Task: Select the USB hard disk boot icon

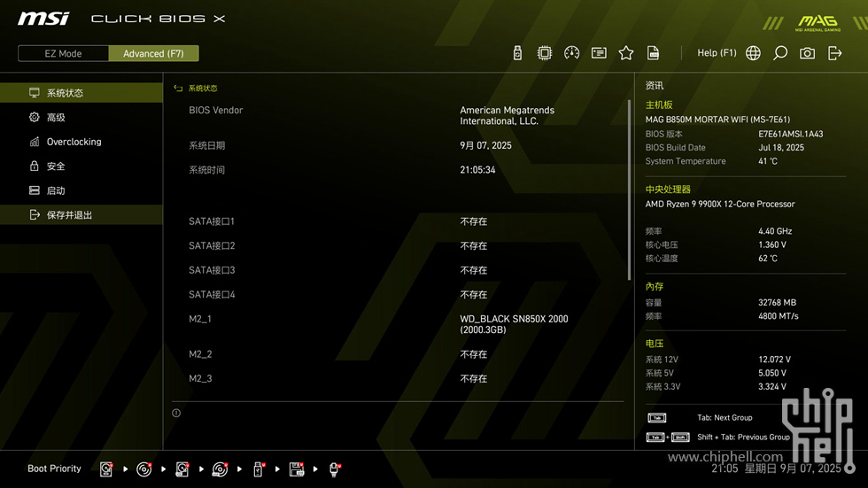Action: pos(182,469)
